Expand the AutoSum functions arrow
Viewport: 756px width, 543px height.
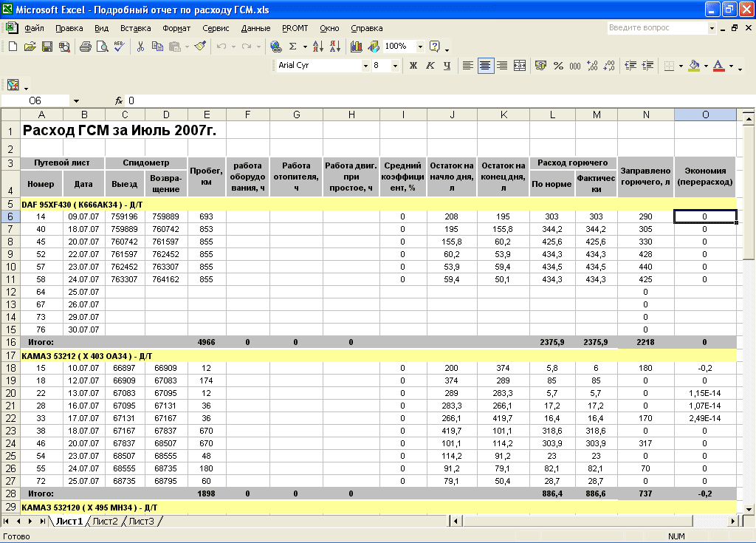click(305, 47)
